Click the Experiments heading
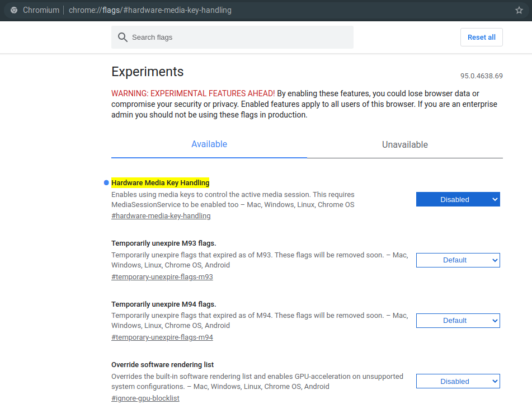The height and width of the screenshot is (413, 532). (x=147, y=72)
